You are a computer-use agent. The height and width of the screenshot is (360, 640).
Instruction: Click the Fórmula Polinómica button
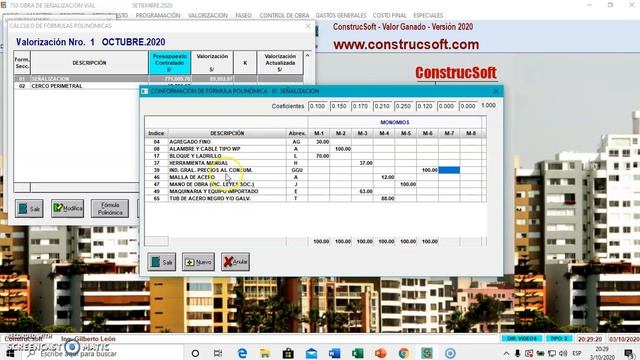(x=110, y=208)
